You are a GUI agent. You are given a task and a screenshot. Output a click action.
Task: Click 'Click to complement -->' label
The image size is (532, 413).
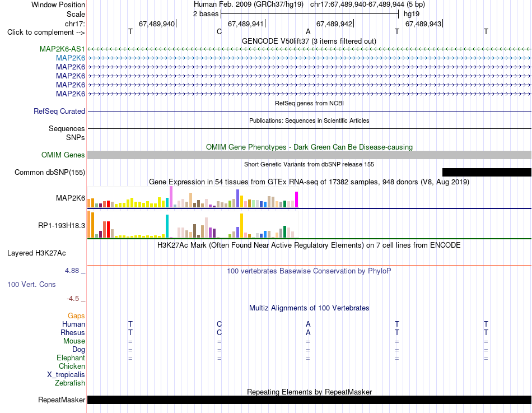(46, 33)
